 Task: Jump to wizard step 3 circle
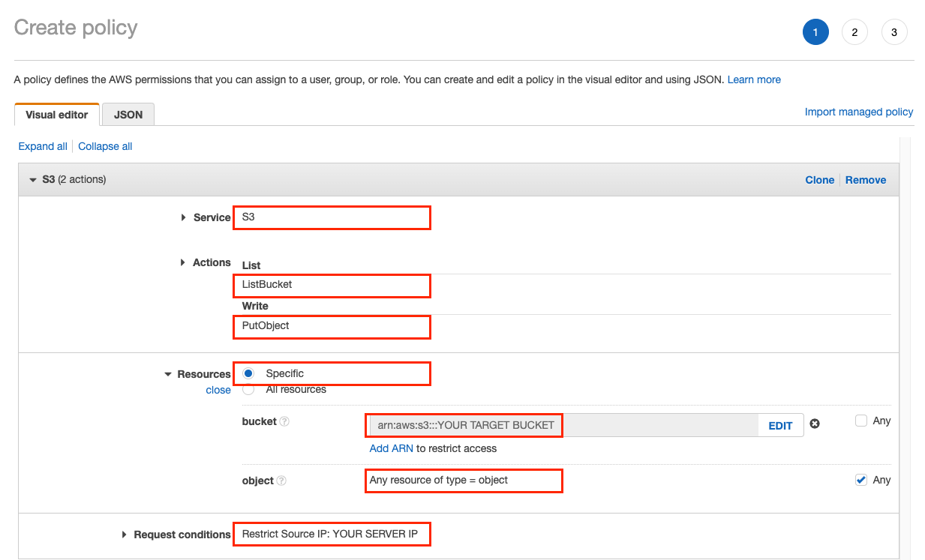click(894, 31)
